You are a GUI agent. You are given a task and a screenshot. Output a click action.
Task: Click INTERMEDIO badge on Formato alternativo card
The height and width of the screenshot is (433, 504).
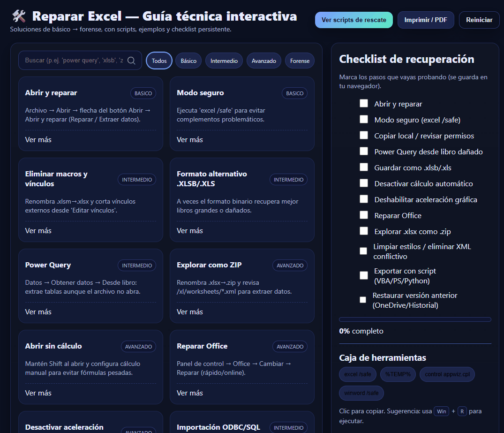pos(288,180)
